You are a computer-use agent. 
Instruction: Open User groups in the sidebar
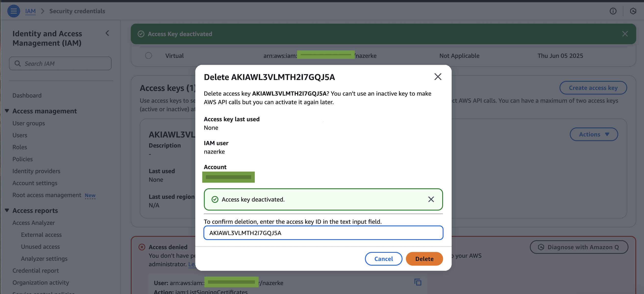[x=29, y=123]
